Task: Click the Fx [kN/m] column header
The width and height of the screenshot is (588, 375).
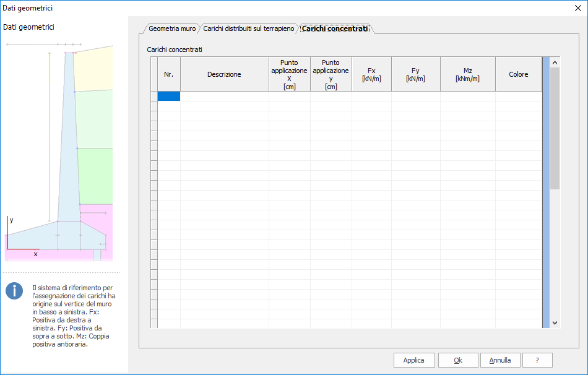Action: [371, 74]
